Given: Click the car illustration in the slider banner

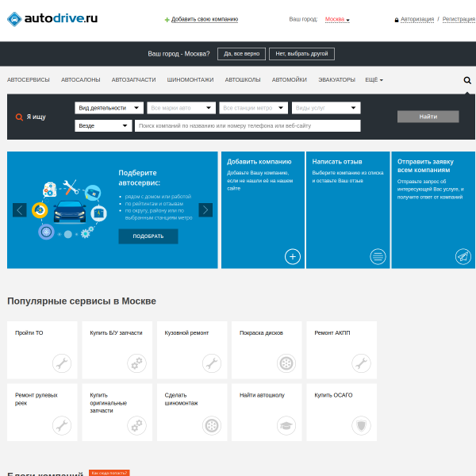Looking at the screenshot, I should point(70,212).
